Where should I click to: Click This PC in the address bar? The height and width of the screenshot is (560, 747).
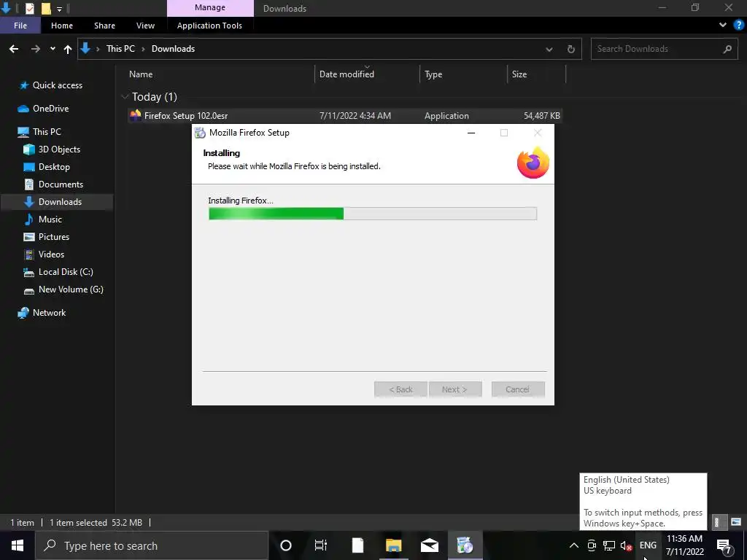coord(120,49)
